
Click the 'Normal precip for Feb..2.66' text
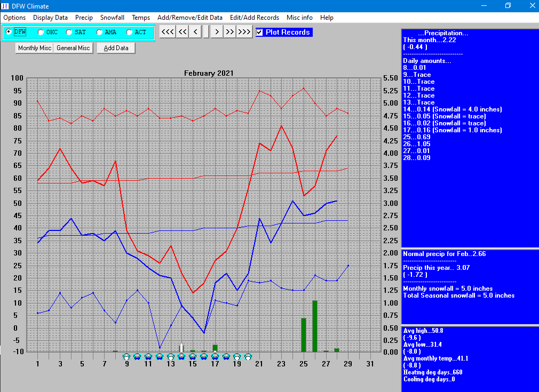point(445,254)
